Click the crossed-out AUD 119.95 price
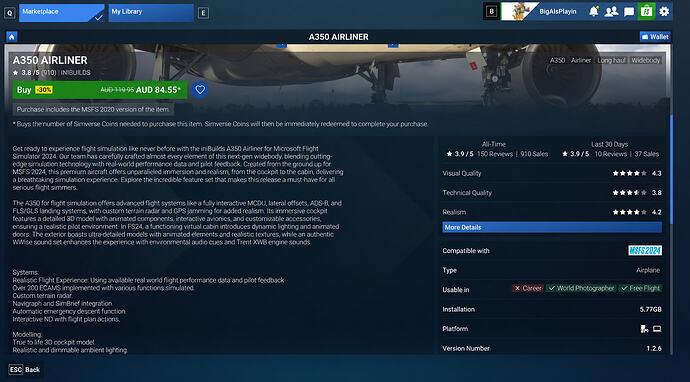Image resolution: width=690 pixels, height=382 pixels. click(x=117, y=90)
